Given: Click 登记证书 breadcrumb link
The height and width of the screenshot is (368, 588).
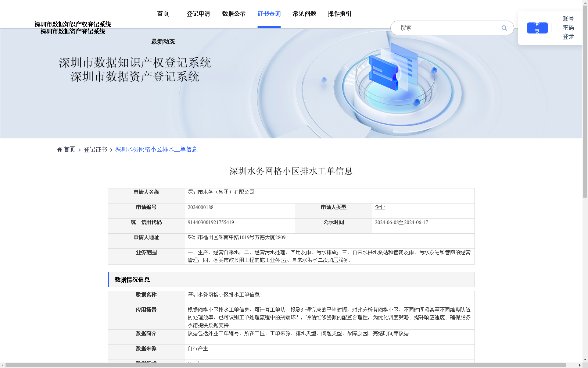Looking at the screenshot, I should [x=96, y=149].
